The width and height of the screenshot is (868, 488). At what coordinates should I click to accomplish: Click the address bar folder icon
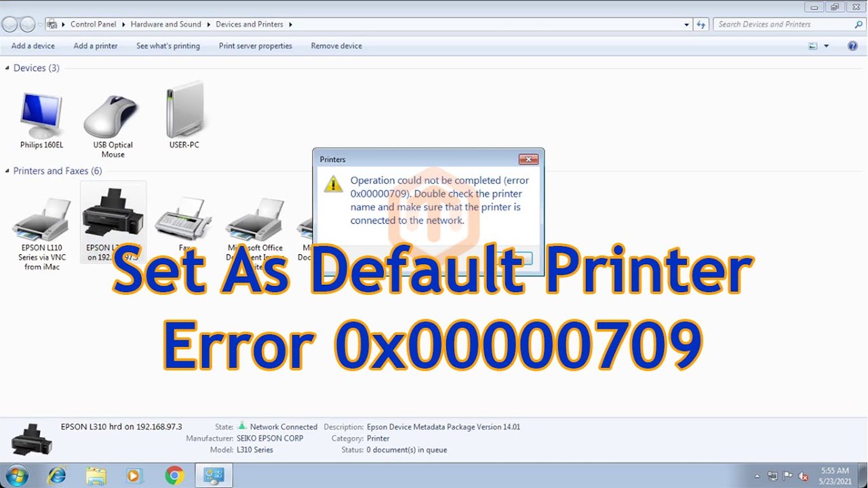tap(52, 24)
